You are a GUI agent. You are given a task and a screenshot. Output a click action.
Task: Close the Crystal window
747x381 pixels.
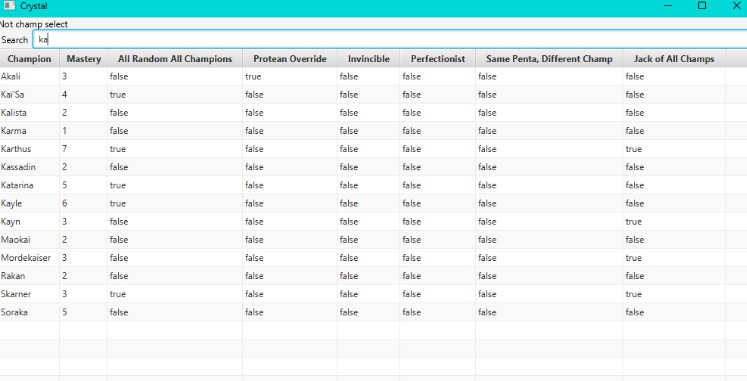point(736,6)
